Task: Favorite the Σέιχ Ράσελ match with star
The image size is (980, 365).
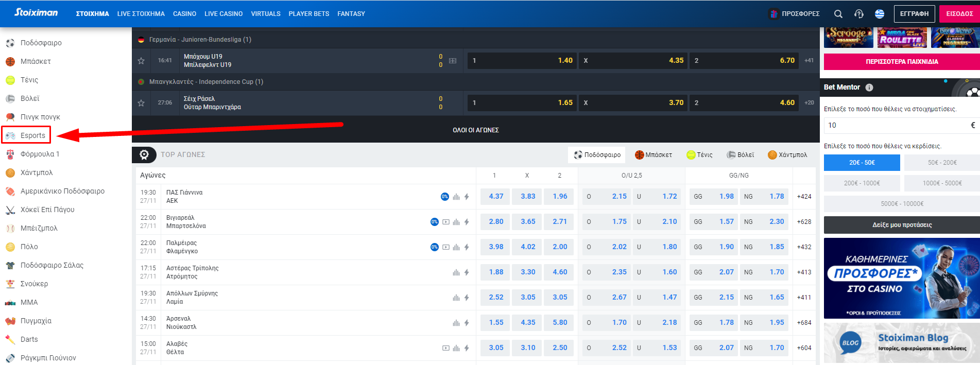Action: (141, 103)
